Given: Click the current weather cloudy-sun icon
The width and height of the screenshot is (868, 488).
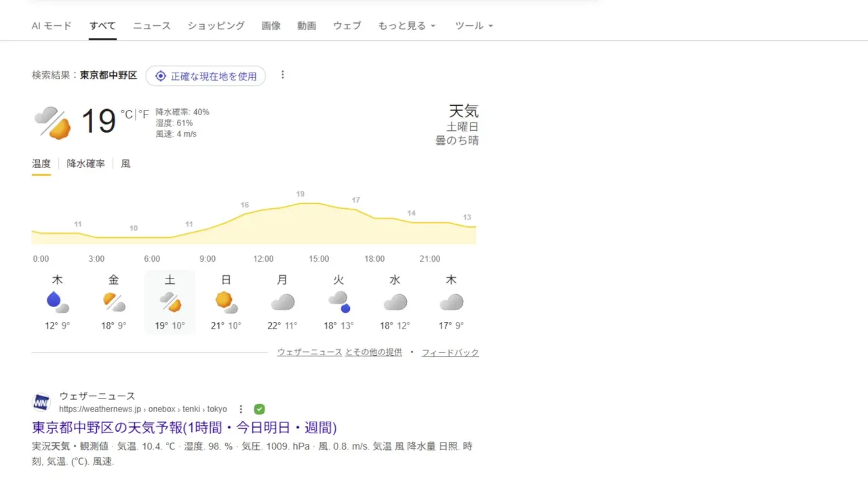Looking at the screenshot, I should (53, 122).
